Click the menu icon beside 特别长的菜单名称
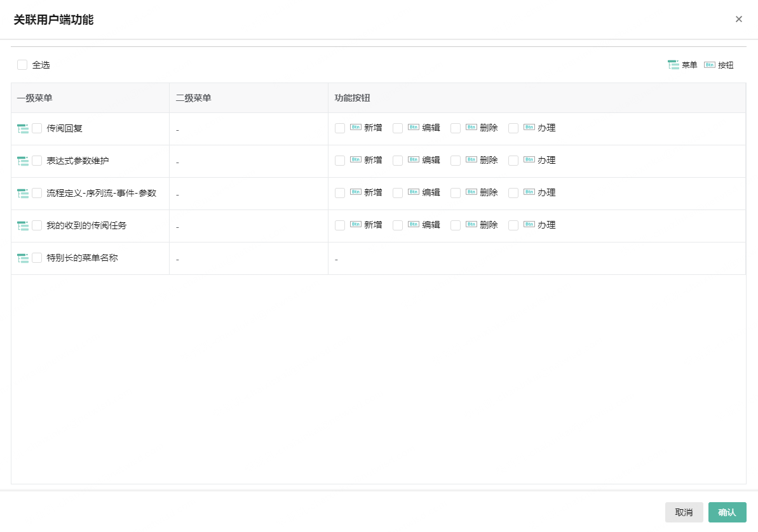This screenshot has width=758, height=532. click(23, 258)
